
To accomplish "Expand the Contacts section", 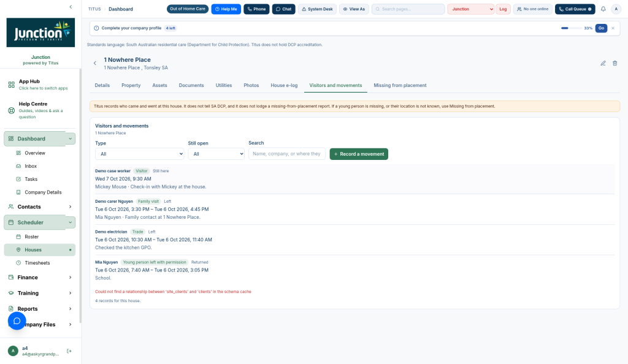I will coord(40,207).
